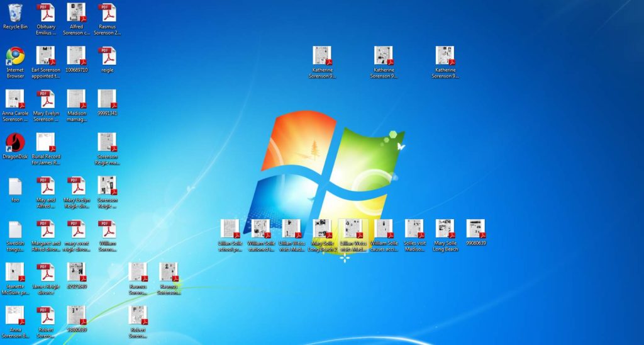Select the Earl Sorenson appointed PDF
644x345 pixels.
(46, 56)
